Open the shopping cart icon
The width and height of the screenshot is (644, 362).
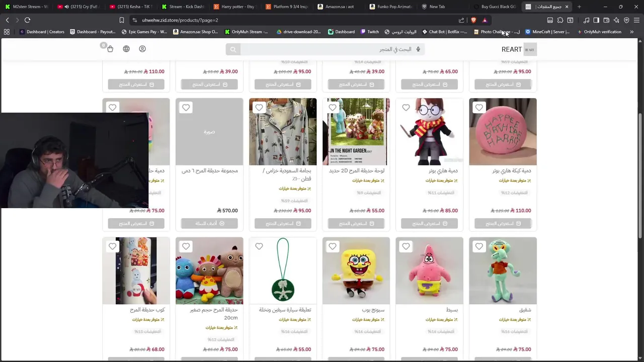(110, 49)
